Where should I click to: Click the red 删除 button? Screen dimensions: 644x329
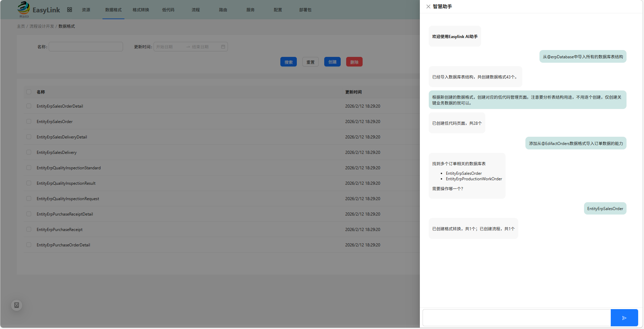pos(354,62)
